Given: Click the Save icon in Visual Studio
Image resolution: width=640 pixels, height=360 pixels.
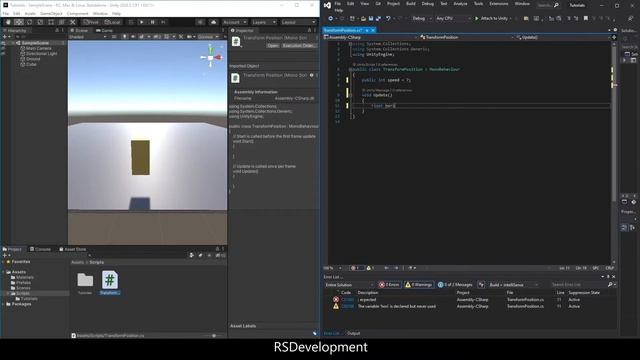Looking at the screenshot, I should [371, 18].
